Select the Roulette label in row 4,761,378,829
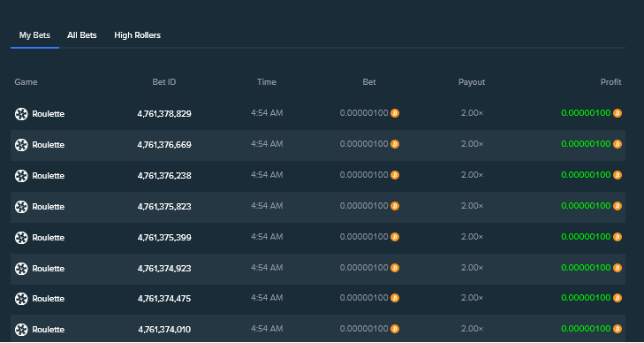 pos(49,114)
